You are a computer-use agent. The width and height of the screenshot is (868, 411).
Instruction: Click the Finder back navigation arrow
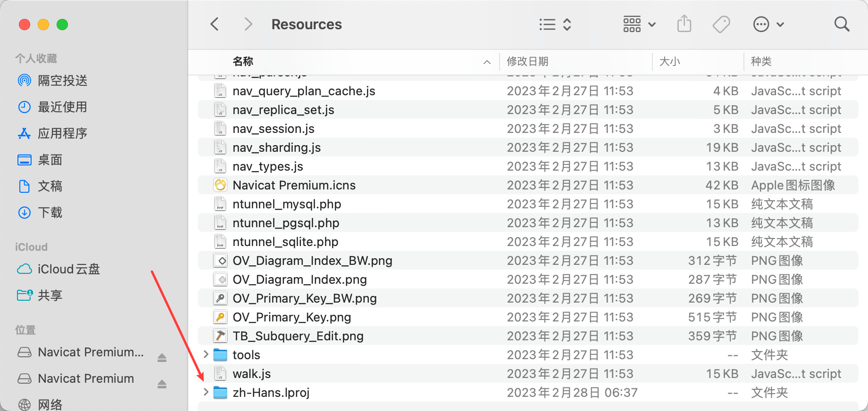tap(215, 24)
